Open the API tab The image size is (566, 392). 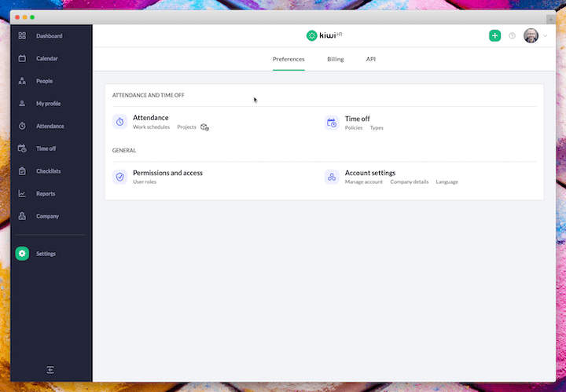[371, 59]
